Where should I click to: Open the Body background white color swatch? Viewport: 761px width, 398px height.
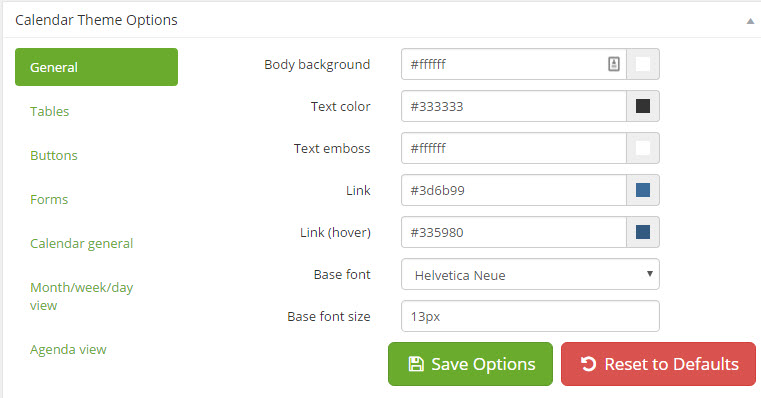coord(643,64)
